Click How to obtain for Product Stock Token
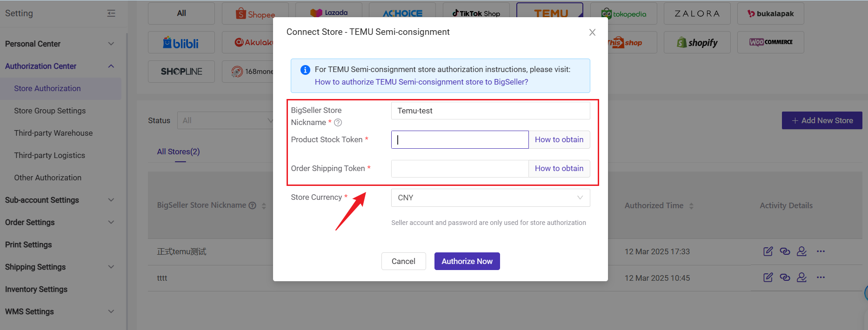The image size is (868, 330). (x=559, y=139)
